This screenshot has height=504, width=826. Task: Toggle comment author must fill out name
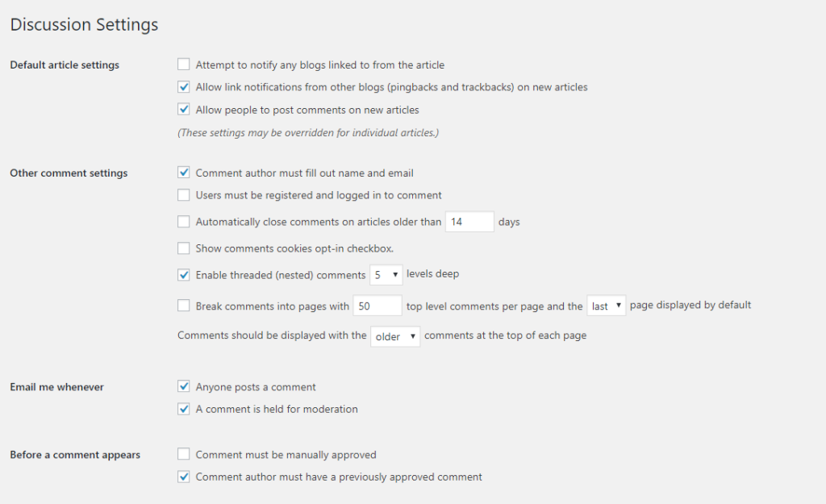point(184,173)
